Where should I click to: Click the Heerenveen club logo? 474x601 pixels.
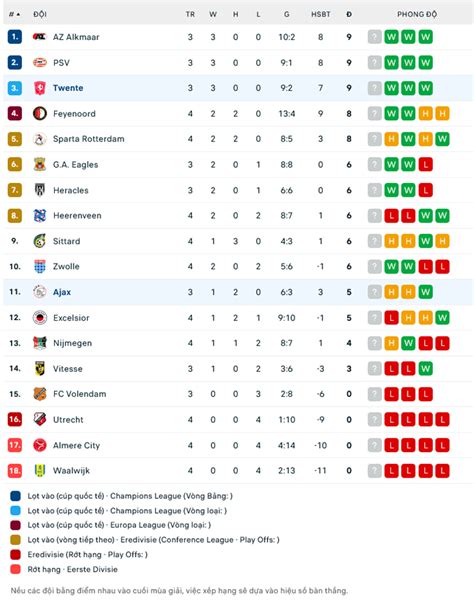tap(39, 215)
